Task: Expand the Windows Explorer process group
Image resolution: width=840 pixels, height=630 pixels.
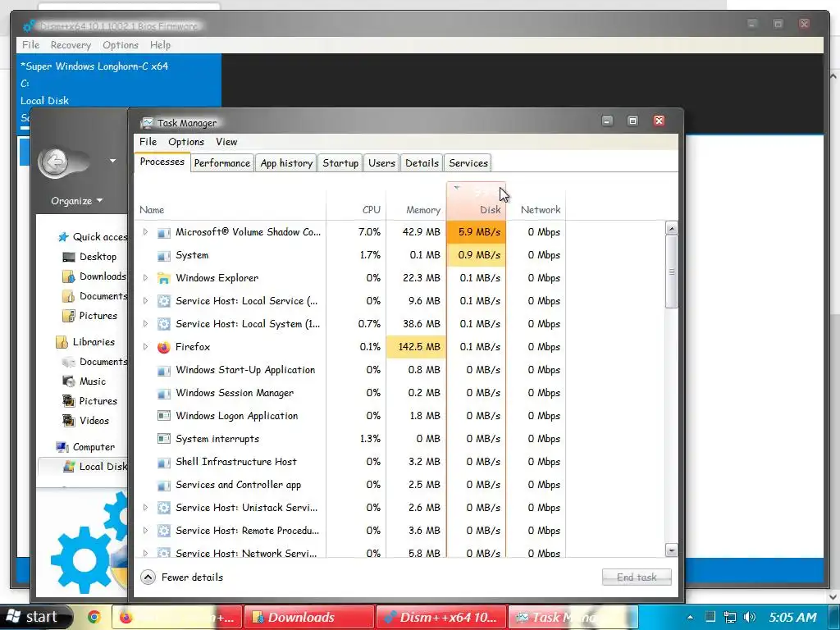Action: (x=145, y=277)
